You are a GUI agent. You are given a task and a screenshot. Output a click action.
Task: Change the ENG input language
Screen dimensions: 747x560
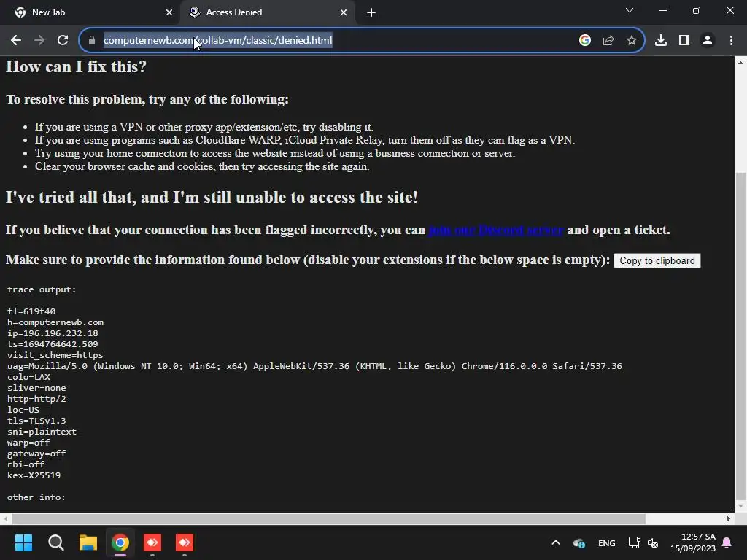point(606,542)
